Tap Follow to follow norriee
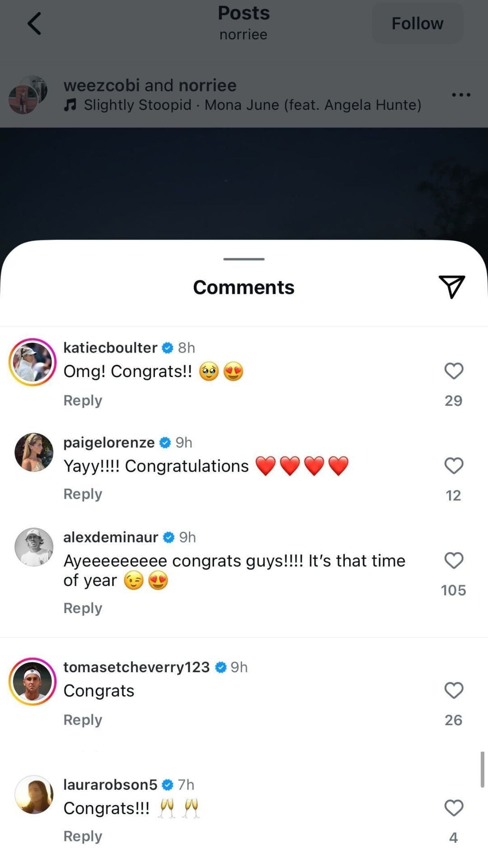Image resolution: width=488 pixels, height=868 pixels. click(x=417, y=23)
